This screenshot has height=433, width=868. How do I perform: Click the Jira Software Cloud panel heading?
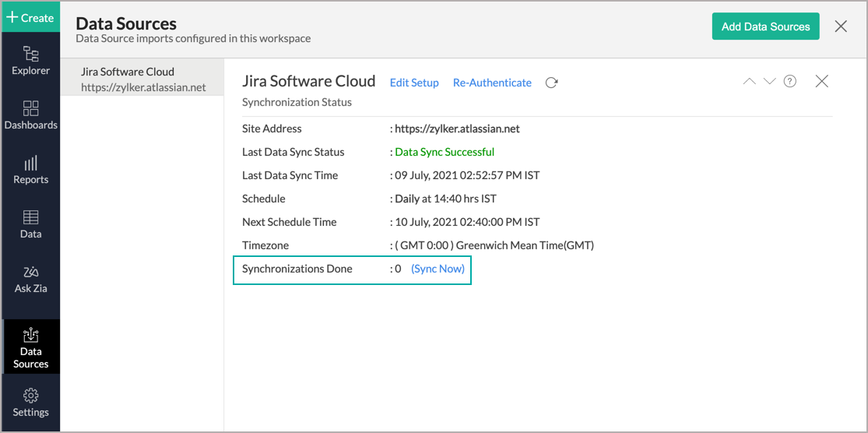tap(309, 82)
